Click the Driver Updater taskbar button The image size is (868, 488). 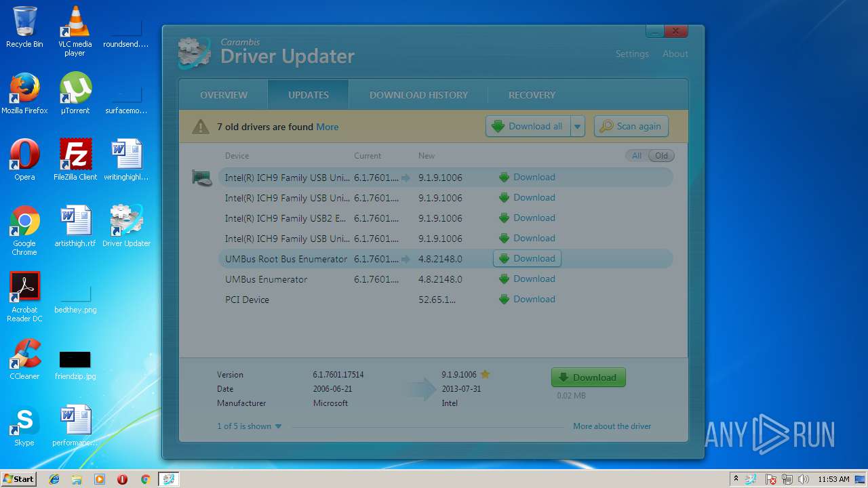(x=168, y=479)
